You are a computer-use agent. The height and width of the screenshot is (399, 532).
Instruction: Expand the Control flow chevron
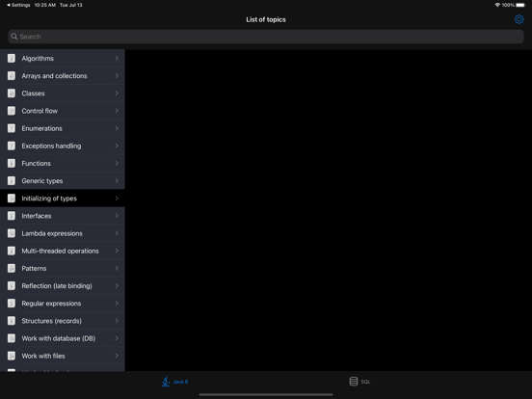[x=117, y=111]
